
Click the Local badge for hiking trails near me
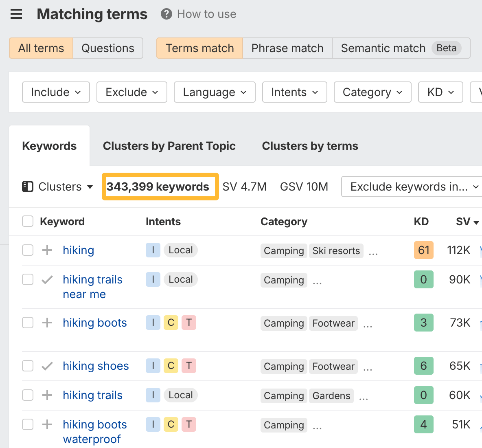[181, 279]
